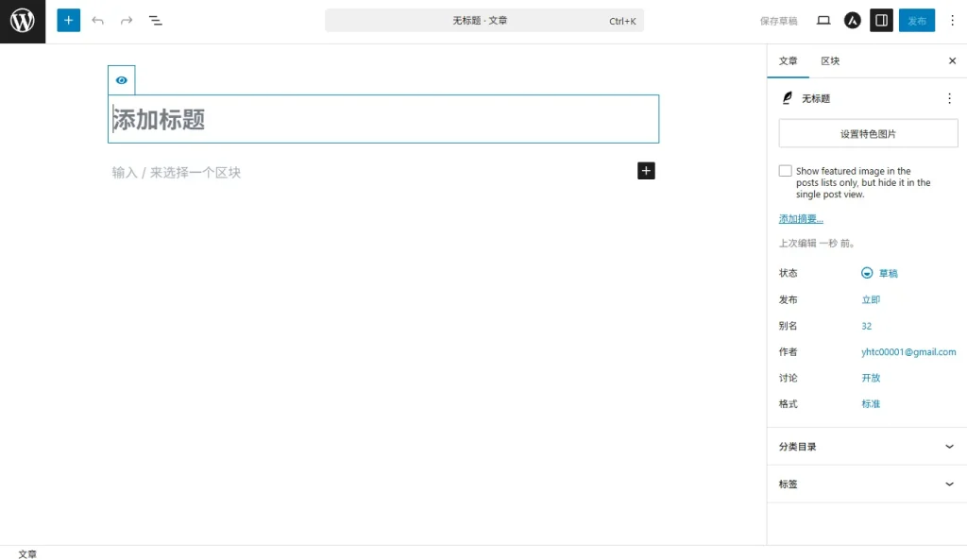Image resolution: width=967 pixels, height=560 pixels.
Task: Open the Astra settings icon
Action: (x=853, y=20)
